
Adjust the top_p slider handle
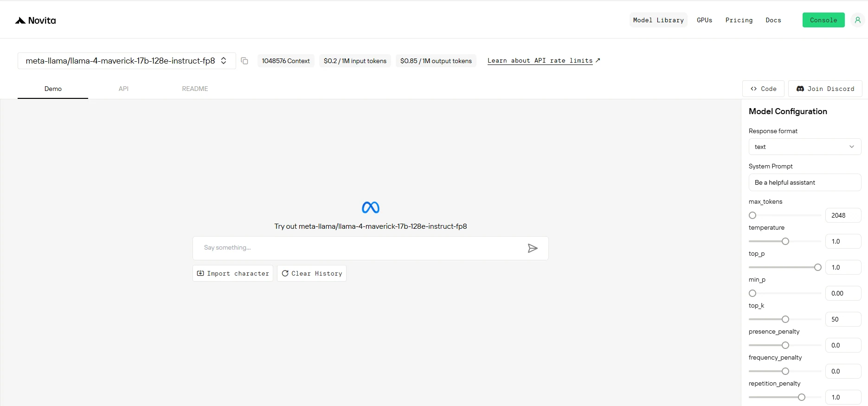(818, 267)
